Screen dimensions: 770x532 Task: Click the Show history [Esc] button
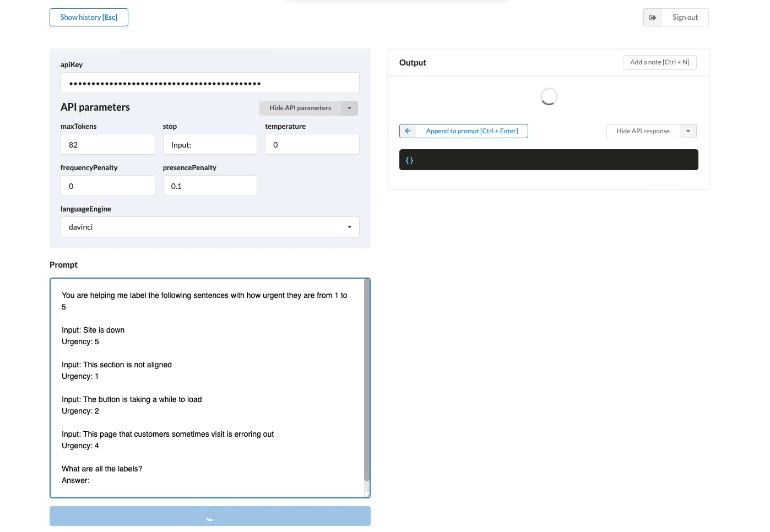tap(89, 17)
